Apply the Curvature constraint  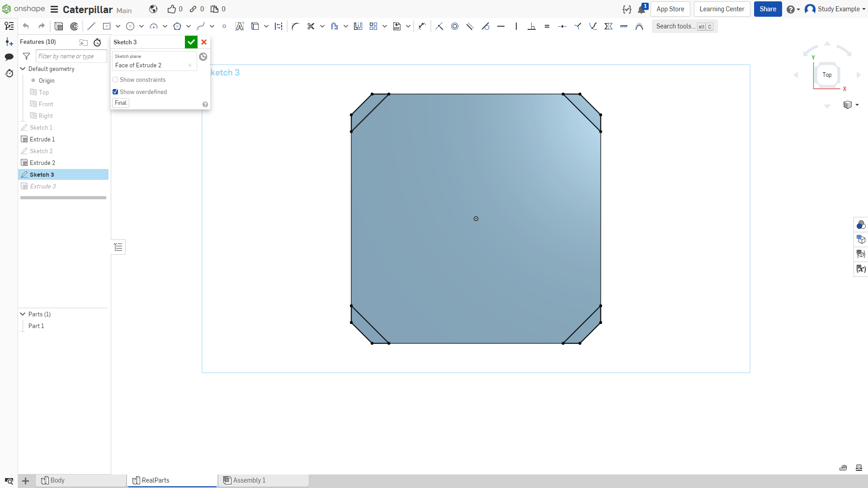[x=639, y=26]
